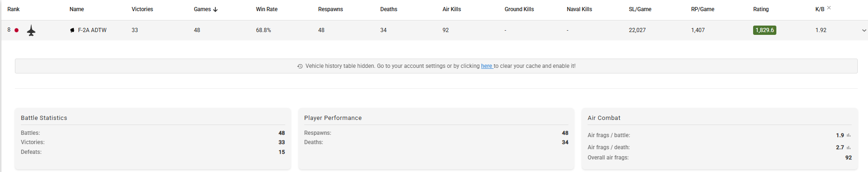Viewport: 868px width, 172px height.
Task: Open chart icon beside Air frags / battle
Action: tap(849, 135)
